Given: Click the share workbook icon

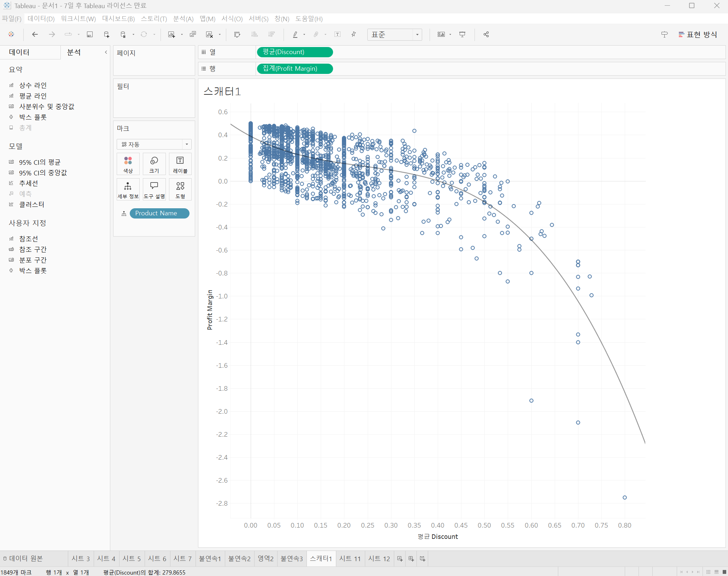Looking at the screenshot, I should [486, 34].
